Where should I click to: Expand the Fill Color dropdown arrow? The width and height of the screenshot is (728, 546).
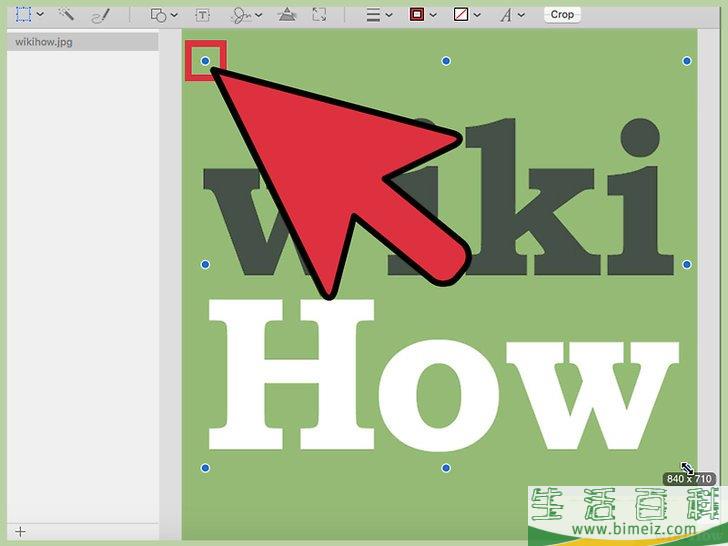pos(477,15)
